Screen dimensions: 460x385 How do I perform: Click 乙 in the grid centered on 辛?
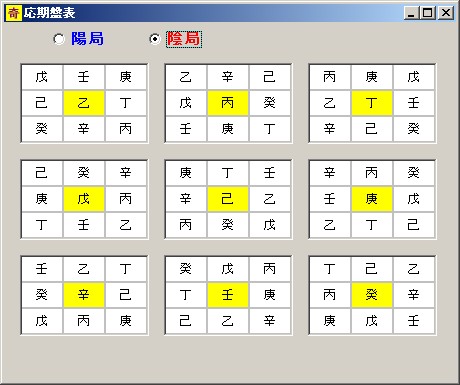[x=84, y=269]
